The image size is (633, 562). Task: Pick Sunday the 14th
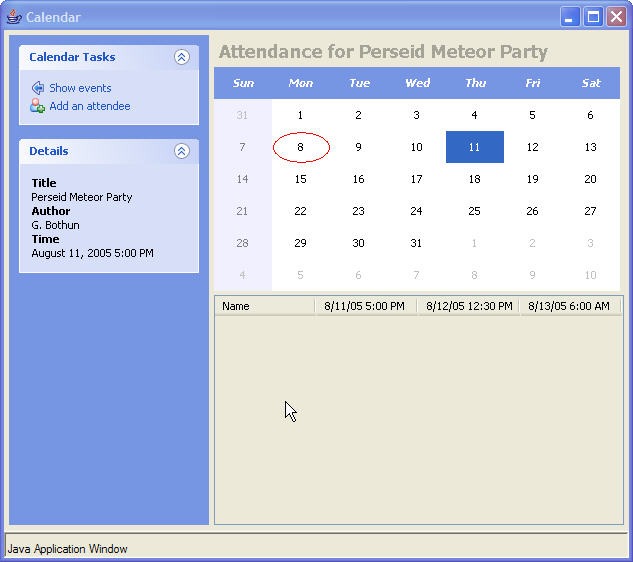(x=243, y=179)
